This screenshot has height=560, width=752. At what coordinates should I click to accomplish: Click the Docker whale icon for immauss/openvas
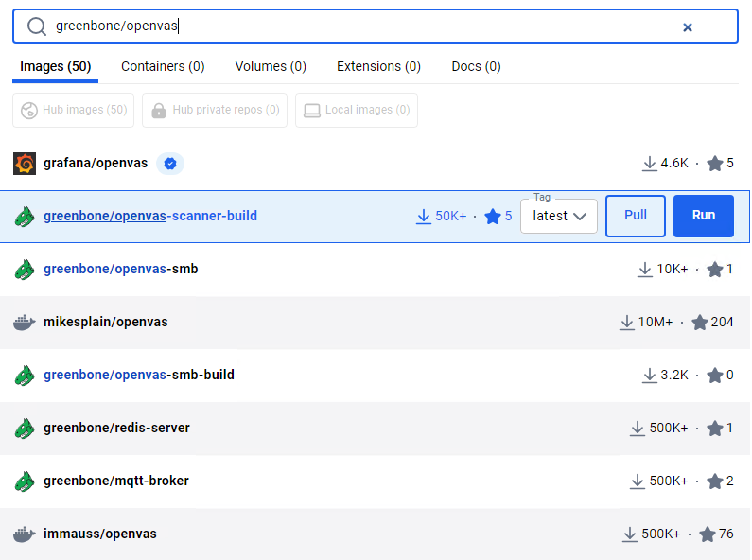(25, 534)
